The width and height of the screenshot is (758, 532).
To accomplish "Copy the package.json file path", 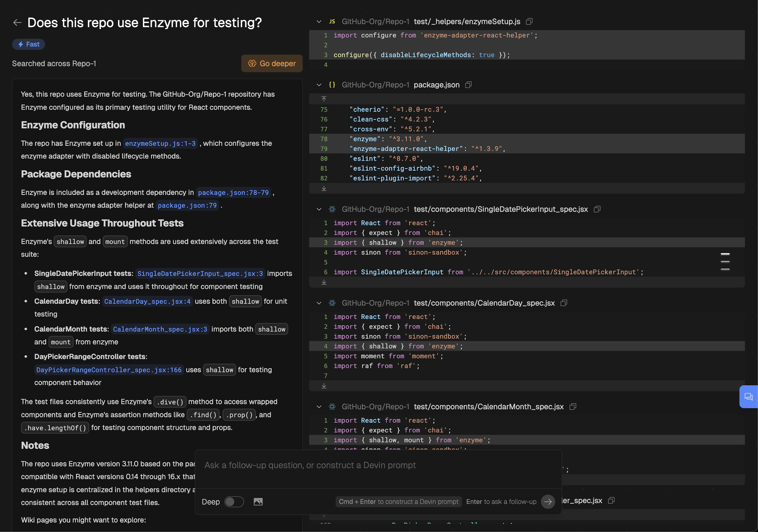I will (x=468, y=85).
